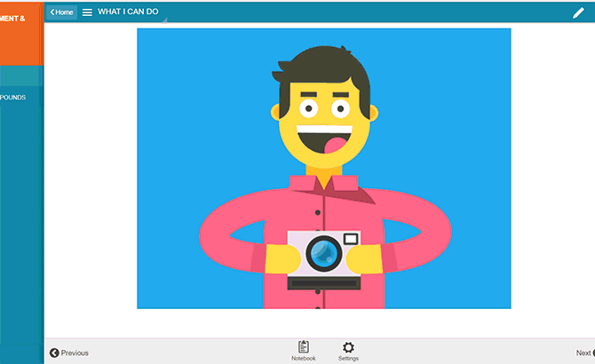This screenshot has height=364, width=595.
Task: Go back using the Home button
Action: click(x=61, y=12)
